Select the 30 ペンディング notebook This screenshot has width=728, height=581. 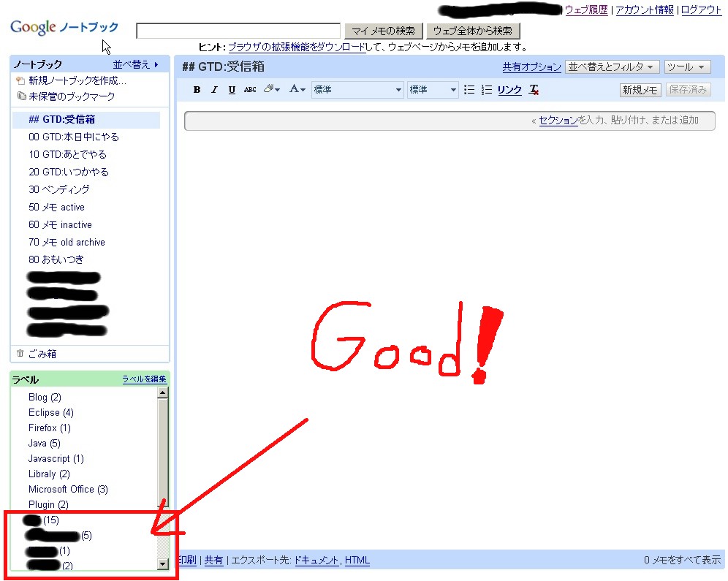59,189
